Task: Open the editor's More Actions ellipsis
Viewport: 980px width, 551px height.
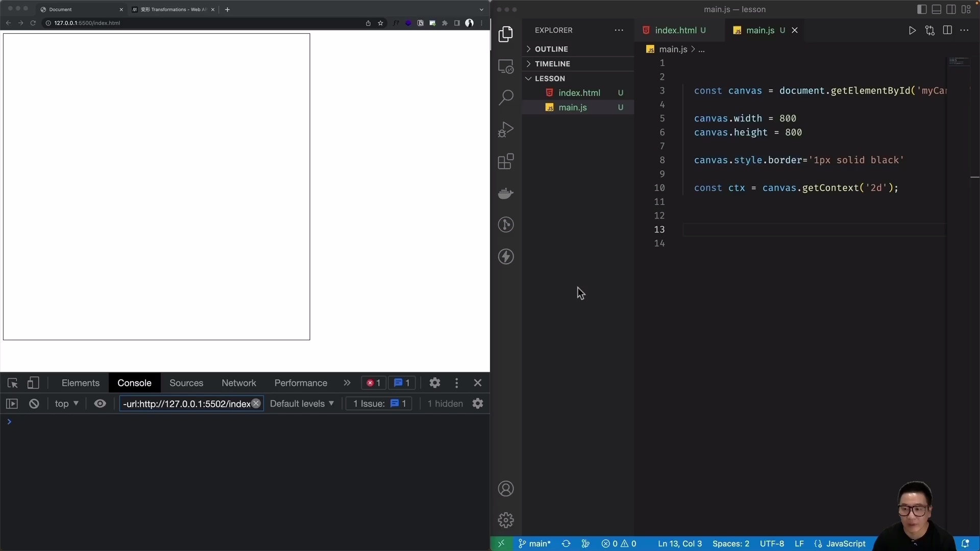Action: [x=964, y=31]
